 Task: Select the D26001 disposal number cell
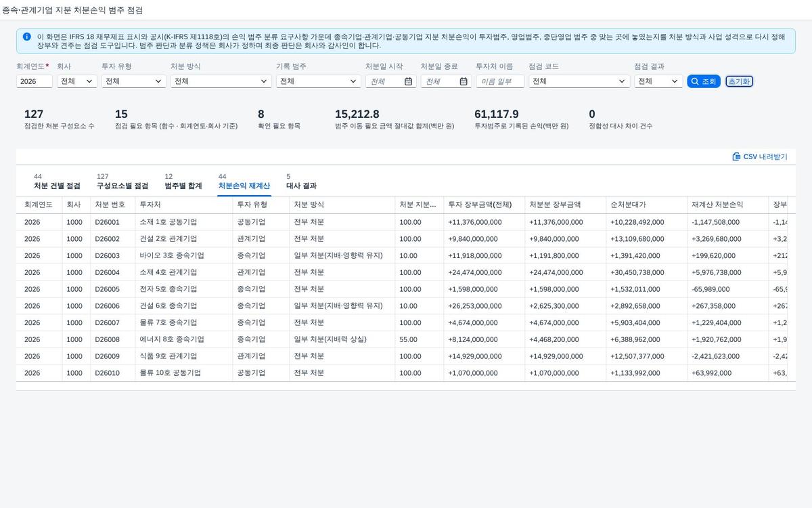[112, 222]
